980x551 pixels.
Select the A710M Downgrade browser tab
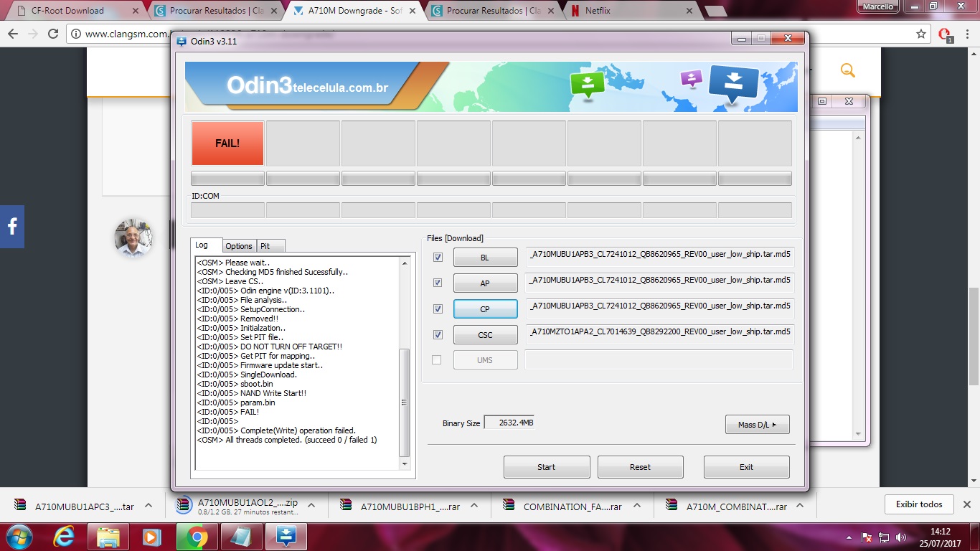click(355, 11)
